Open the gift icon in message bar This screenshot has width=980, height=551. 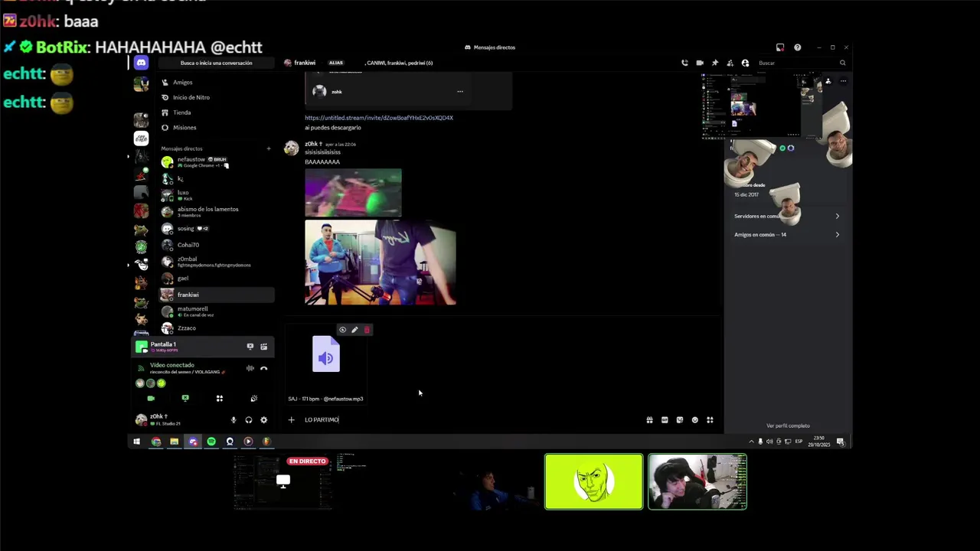click(x=649, y=419)
